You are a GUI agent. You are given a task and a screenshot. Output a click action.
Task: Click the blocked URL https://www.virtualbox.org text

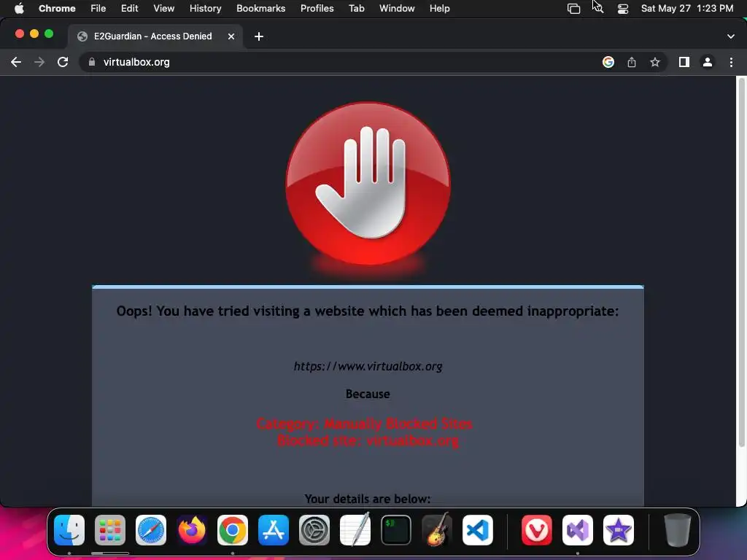tap(368, 366)
